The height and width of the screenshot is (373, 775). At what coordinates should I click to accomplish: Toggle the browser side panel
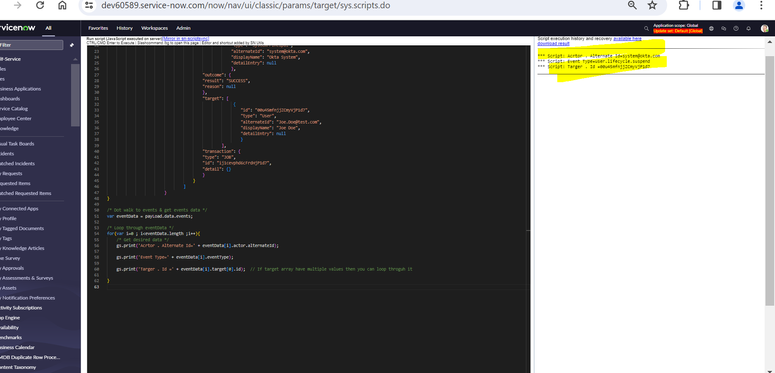[716, 5]
